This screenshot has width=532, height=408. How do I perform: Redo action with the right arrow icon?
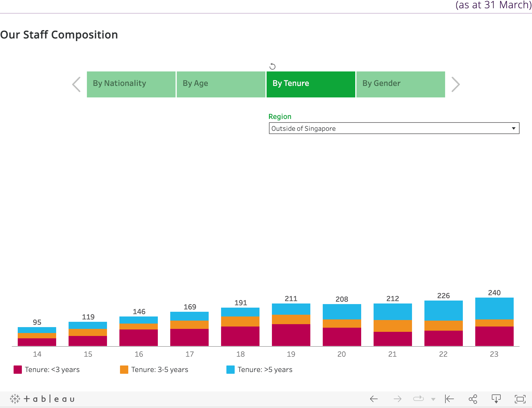pyautogui.click(x=398, y=399)
